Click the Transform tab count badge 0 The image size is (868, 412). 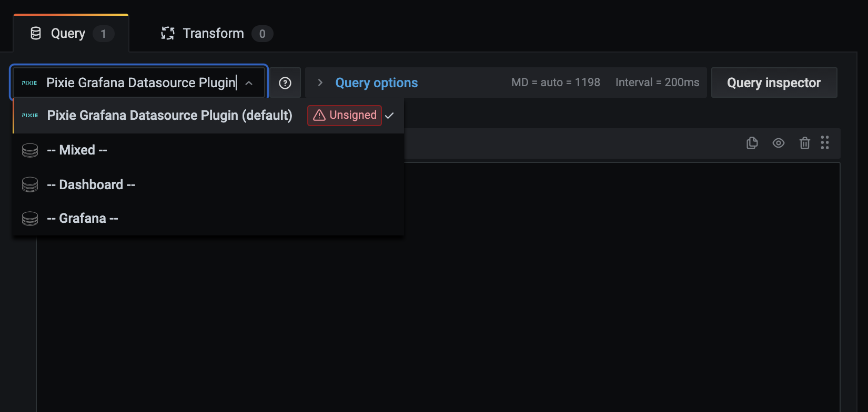pos(263,34)
